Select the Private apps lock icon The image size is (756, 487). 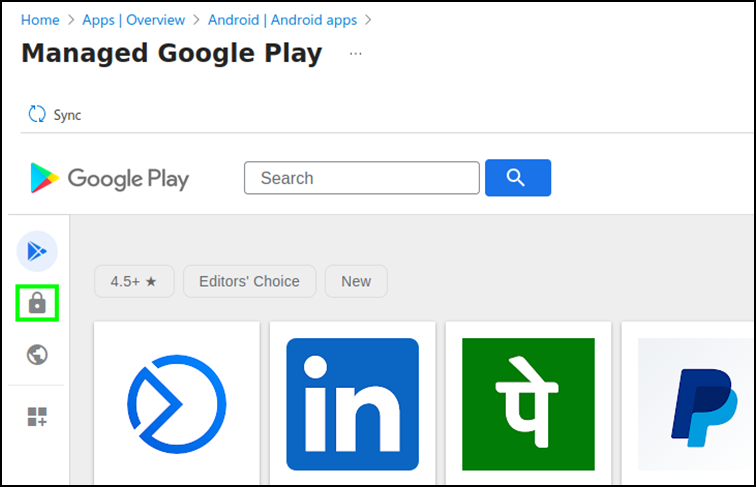[37, 303]
